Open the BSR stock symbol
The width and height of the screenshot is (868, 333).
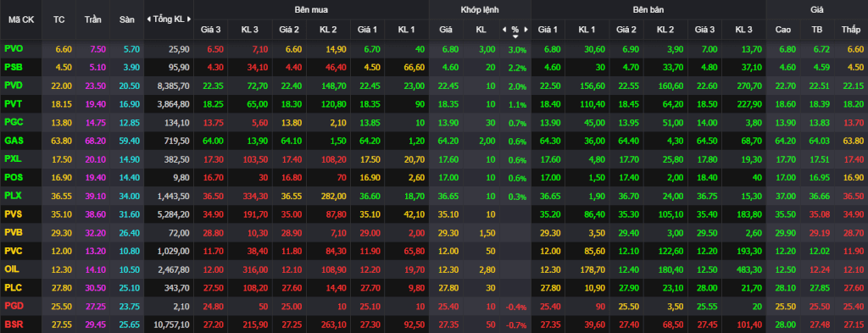(x=14, y=325)
